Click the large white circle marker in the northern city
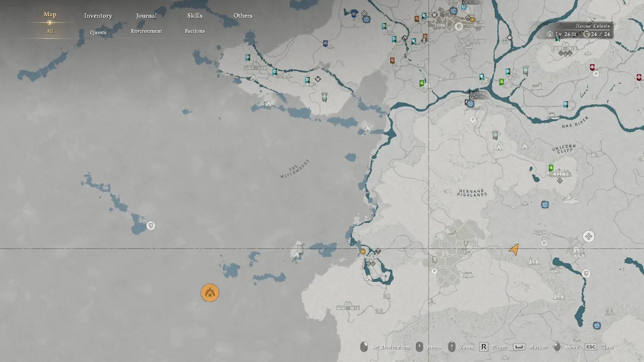Viewport: 644px width, 362px height. (x=459, y=26)
